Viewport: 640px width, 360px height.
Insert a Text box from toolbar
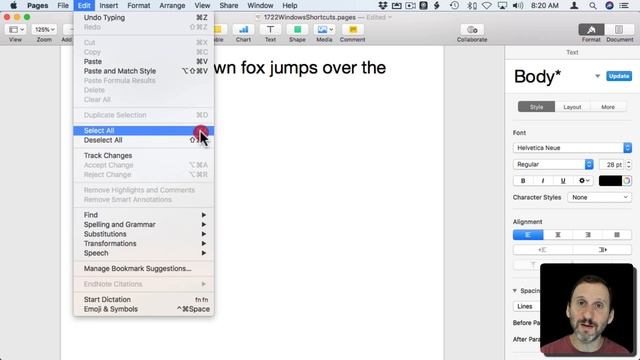click(x=270, y=30)
